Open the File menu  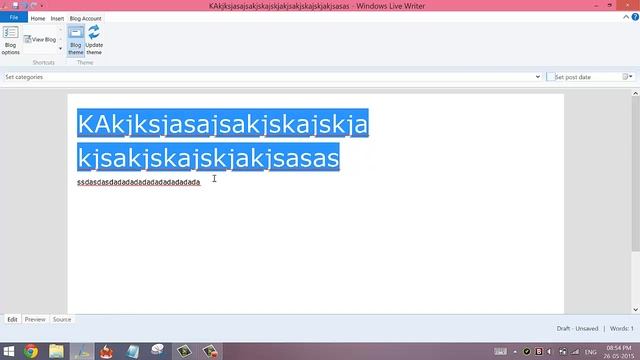click(x=13, y=18)
